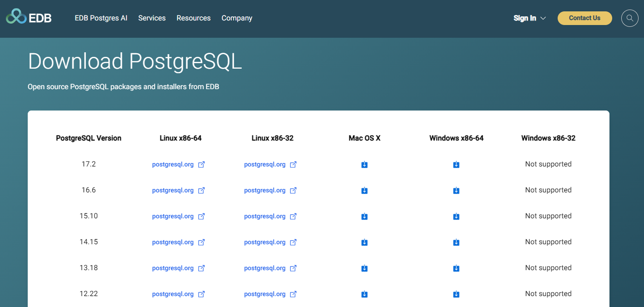644x307 pixels.
Task: Click the Sign In text
Action: tap(525, 18)
